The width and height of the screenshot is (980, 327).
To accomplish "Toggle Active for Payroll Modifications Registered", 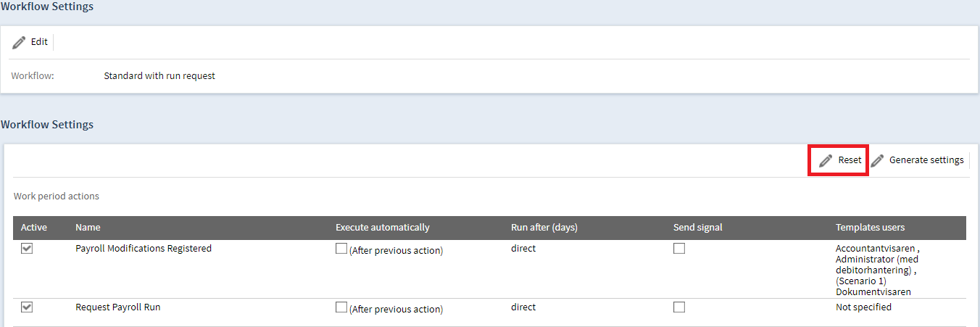I will tap(27, 249).
